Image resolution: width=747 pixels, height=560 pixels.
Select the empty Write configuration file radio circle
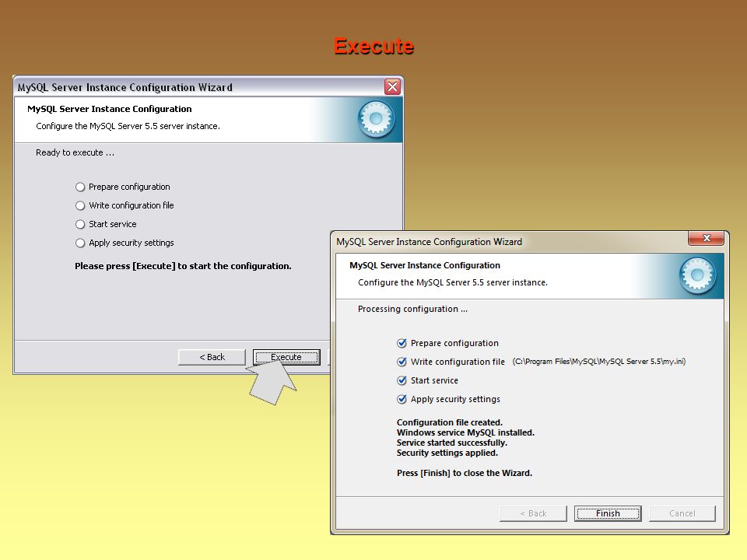[x=80, y=205]
